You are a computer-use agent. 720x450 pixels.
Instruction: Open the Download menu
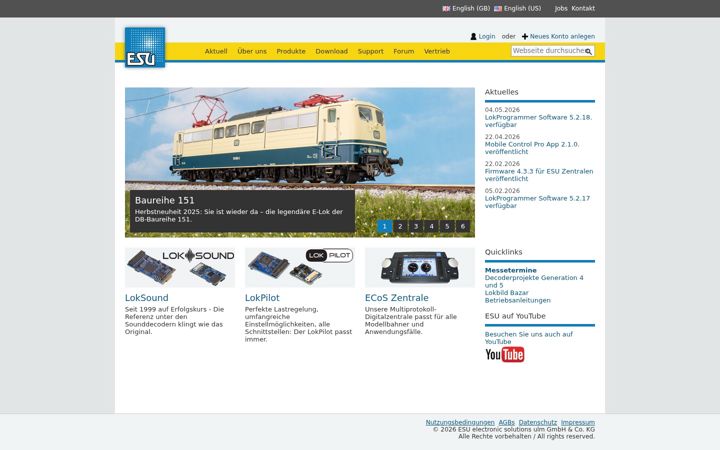click(332, 51)
